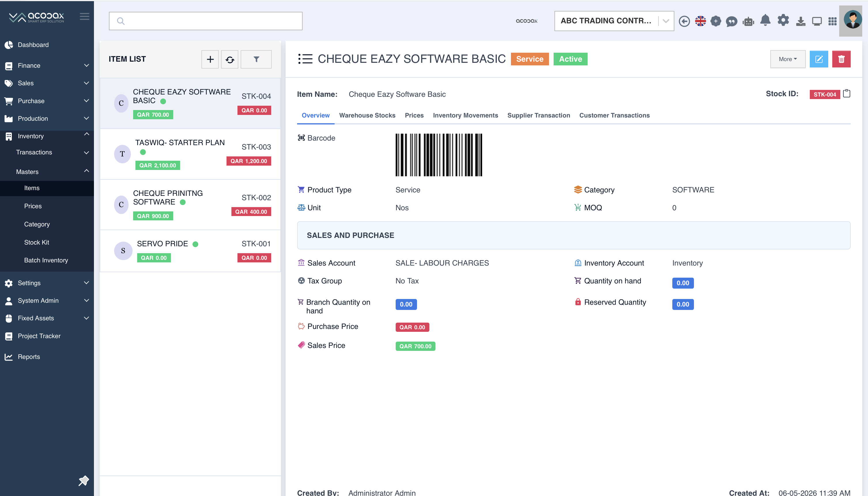Image resolution: width=868 pixels, height=496 pixels.
Task: Edit the item with the blue pencil button
Action: click(819, 59)
